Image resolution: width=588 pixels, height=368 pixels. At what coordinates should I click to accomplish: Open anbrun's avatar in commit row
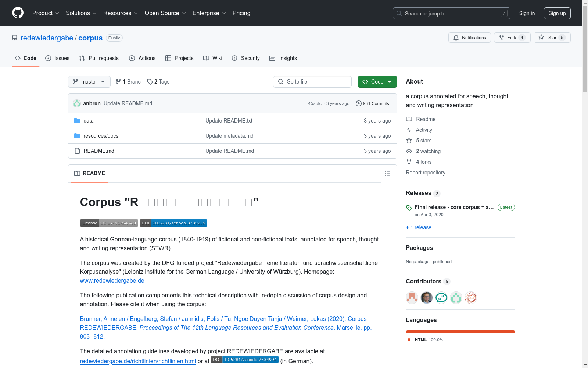pyautogui.click(x=77, y=103)
